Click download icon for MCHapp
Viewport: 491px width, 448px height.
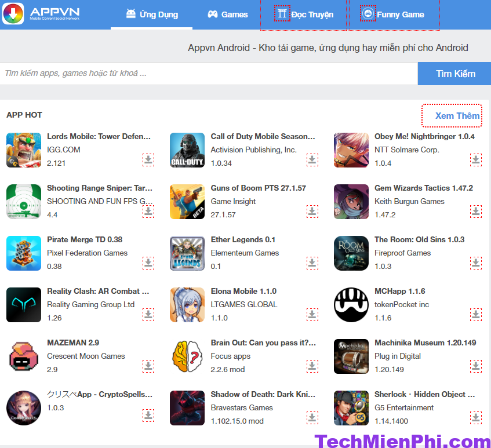pos(476,315)
